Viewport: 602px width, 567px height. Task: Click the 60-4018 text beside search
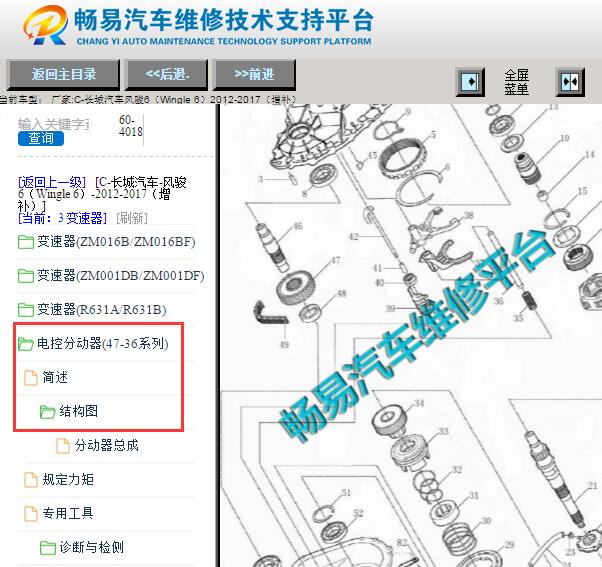pyautogui.click(x=131, y=126)
